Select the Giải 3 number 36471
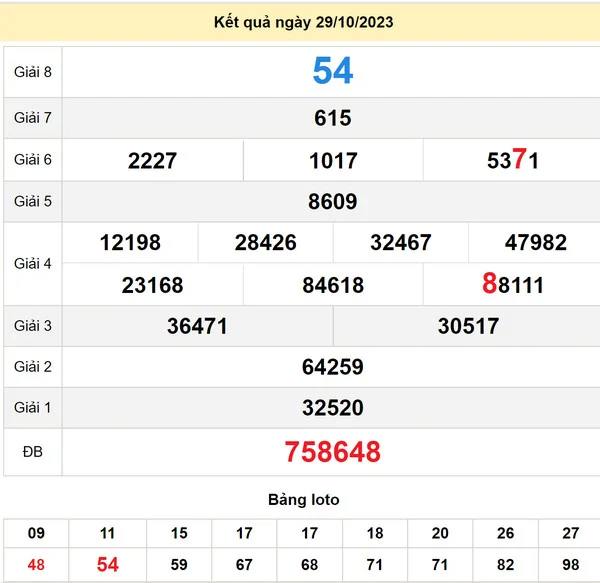Image resolution: width=600 pixels, height=583 pixels. coord(197,327)
